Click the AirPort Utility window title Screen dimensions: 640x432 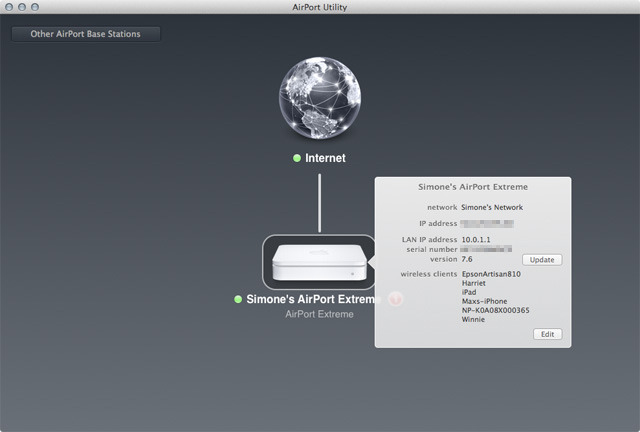pyautogui.click(x=320, y=7)
